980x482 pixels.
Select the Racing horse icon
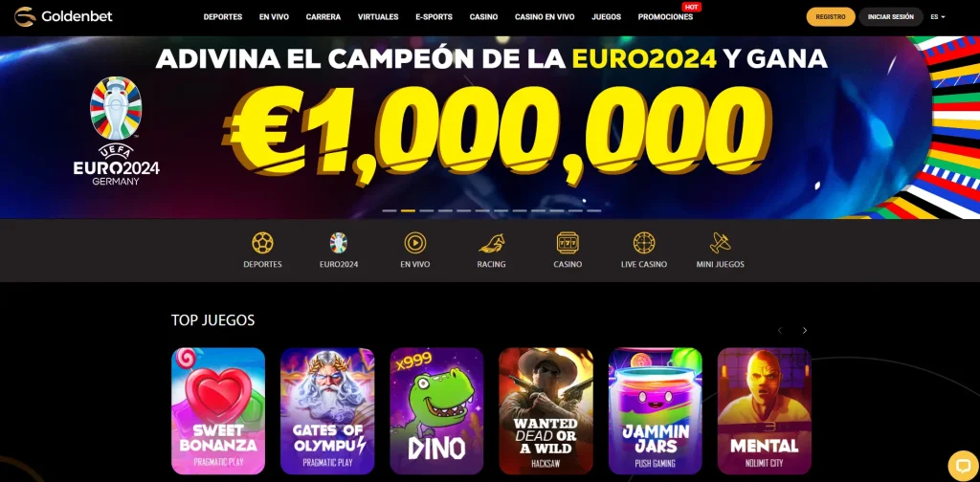491,243
